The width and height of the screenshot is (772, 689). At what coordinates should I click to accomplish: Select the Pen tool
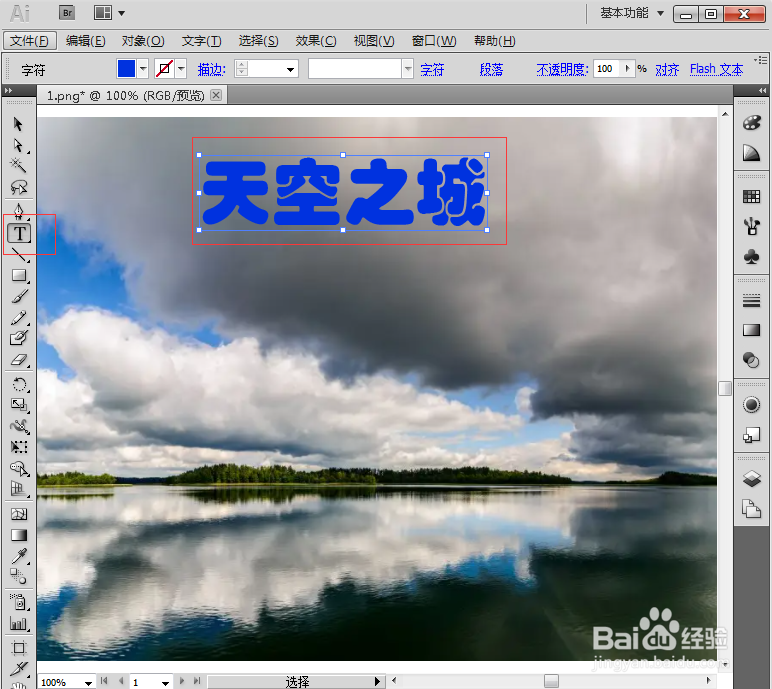[19, 211]
